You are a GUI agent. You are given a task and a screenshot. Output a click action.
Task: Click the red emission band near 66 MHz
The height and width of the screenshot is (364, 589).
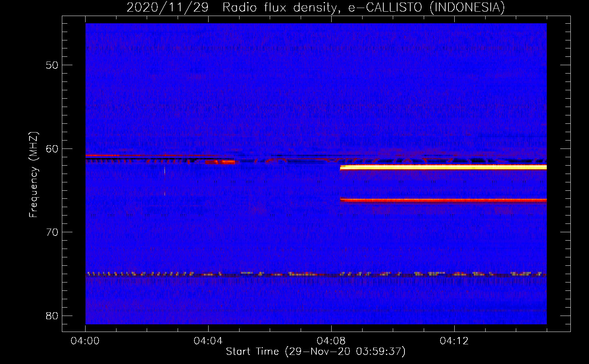[443, 200]
